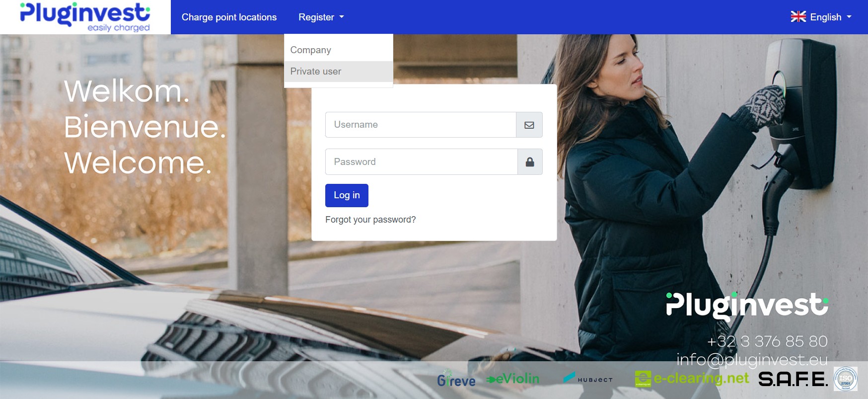Click the 'Bienvenue.' heading text

(x=145, y=127)
